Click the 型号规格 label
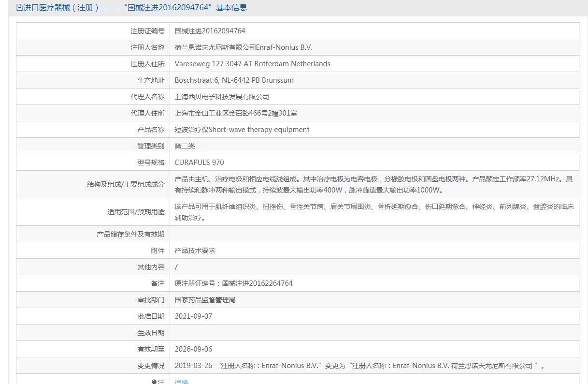This screenshot has height=384, width=588. tap(151, 162)
